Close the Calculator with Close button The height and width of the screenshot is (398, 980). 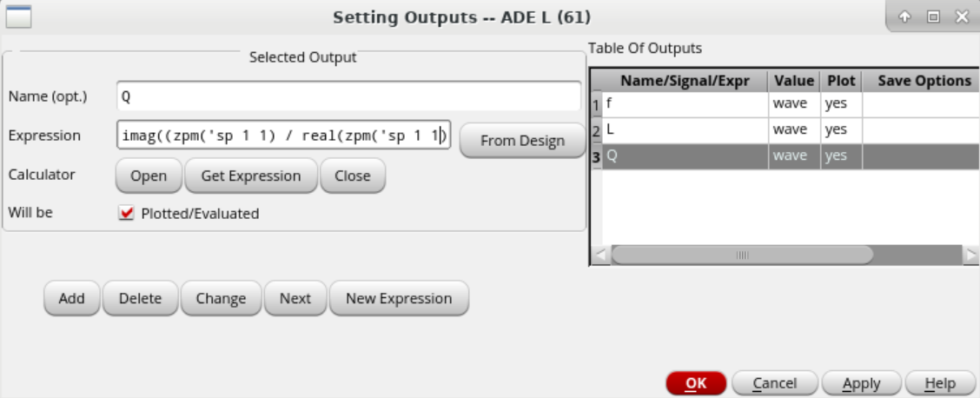352,176
